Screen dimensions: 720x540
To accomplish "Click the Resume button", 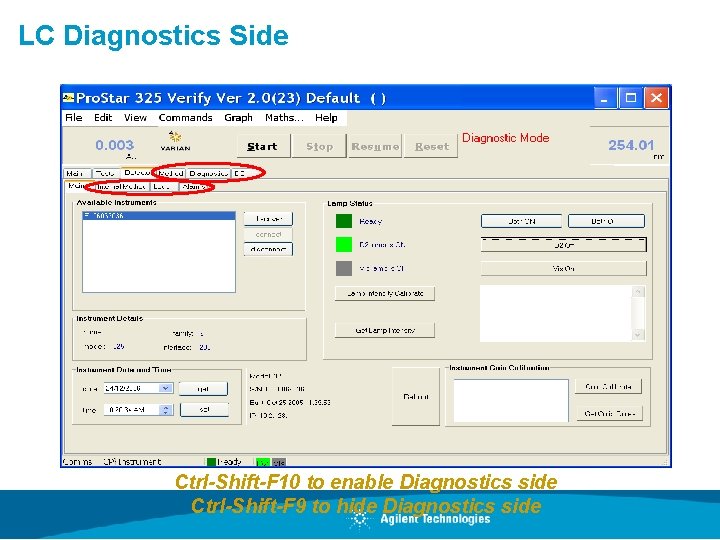I will [375, 146].
